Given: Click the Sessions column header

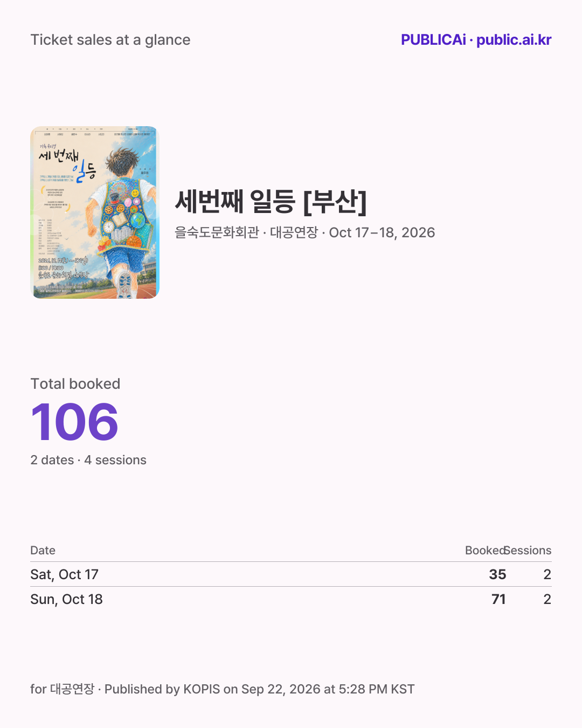Looking at the screenshot, I should [528, 551].
